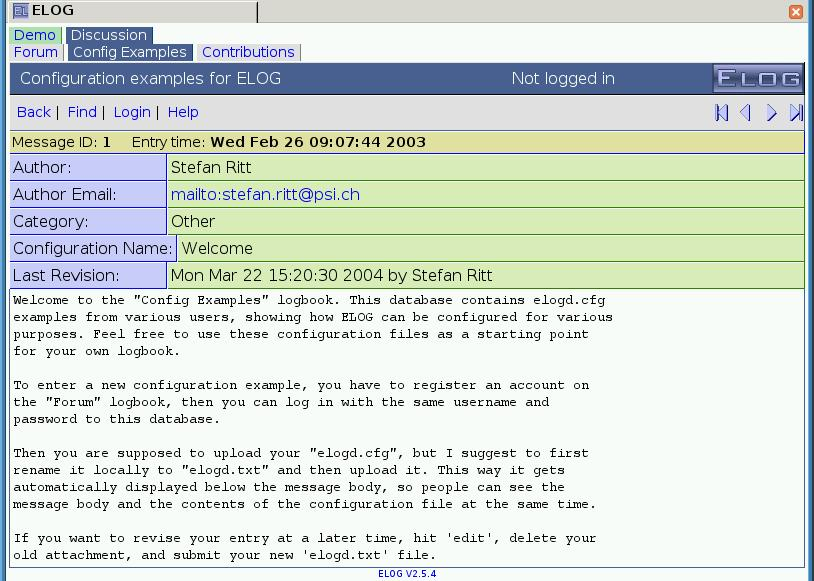Select the Config Examples tab

[130, 52]
